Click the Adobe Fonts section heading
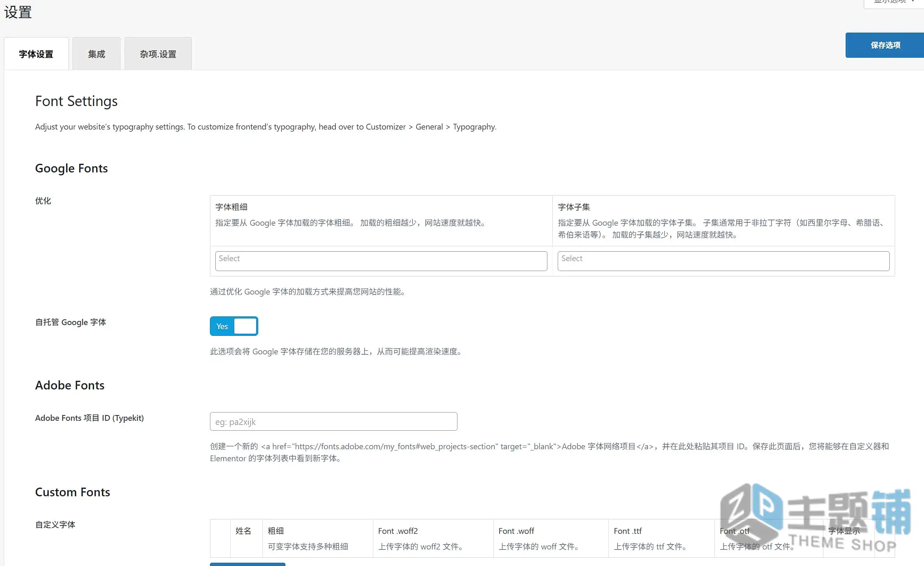924x566 pixels. point(70,385)
